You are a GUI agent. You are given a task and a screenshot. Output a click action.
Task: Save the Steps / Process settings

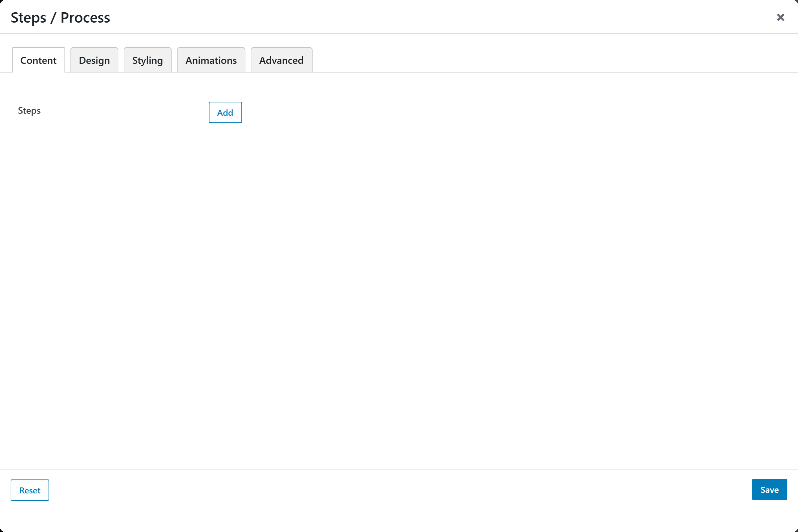[x=769, y=489]
